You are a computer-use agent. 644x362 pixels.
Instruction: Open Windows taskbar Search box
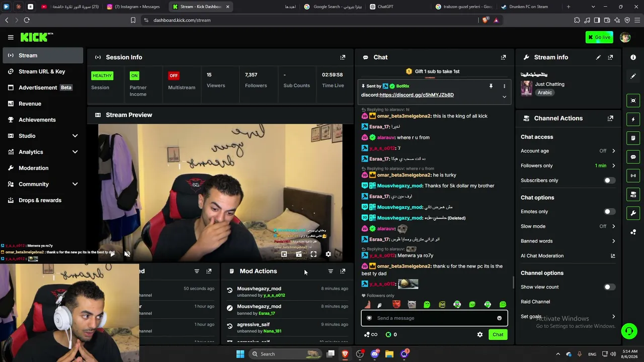pos(285,354)
